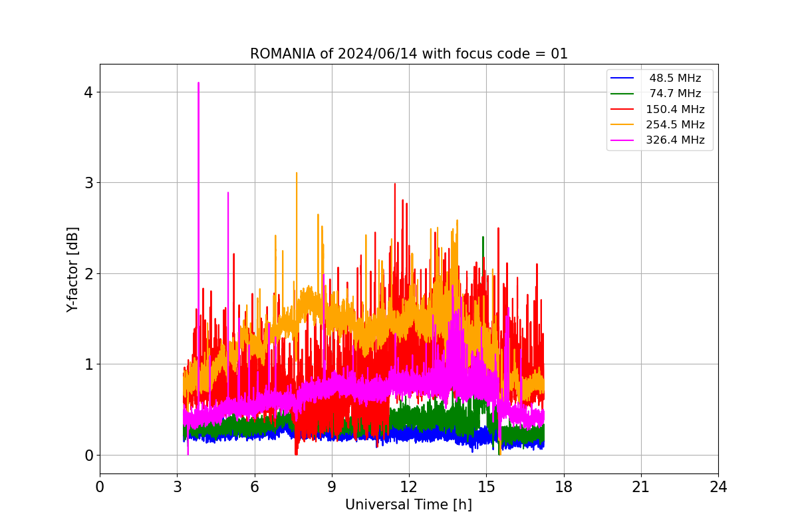Click the tall red spike peak near 3 dB
The height and width of the screenshot is (532, 798).
395,184
